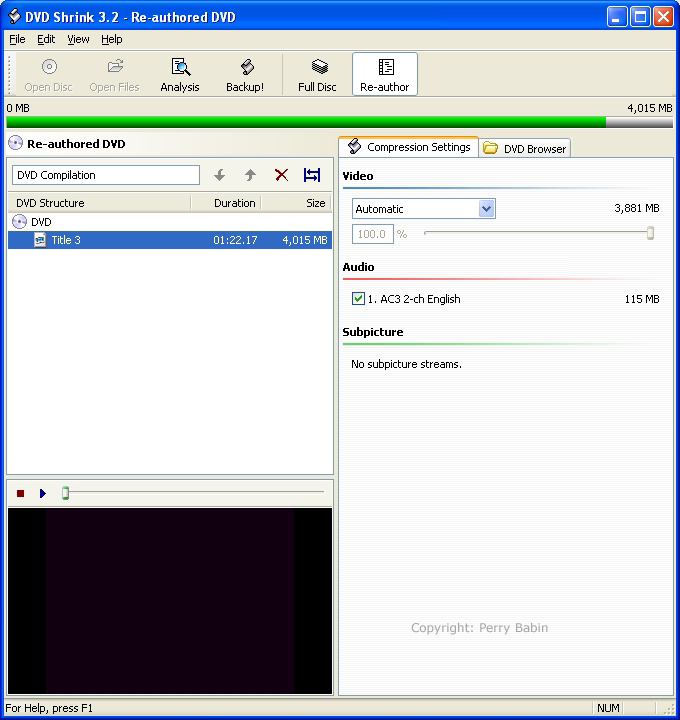Click the DVD Structure column header

point(100,203)
